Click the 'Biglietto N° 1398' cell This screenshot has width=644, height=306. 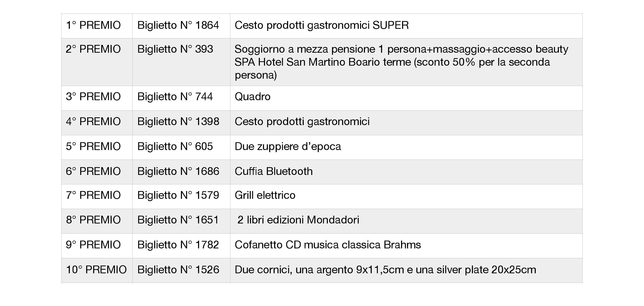coord(178,122)
